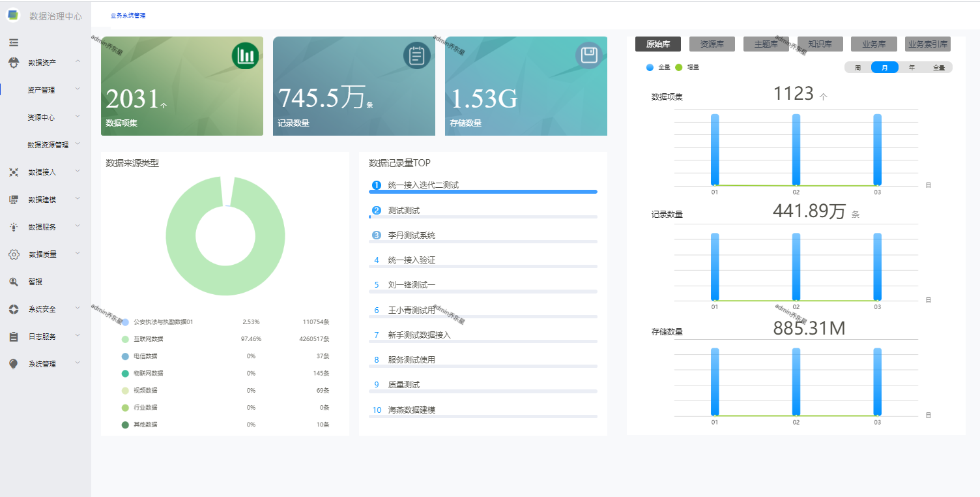Click the 数据服务 lightbulb icon
980x497 pixels.
[x=14, y=227]
